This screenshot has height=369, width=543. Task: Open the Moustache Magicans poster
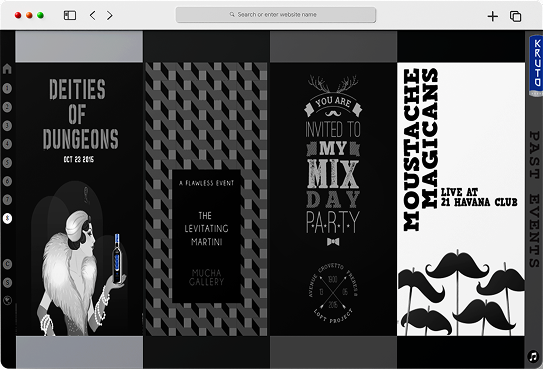[461, 199]
